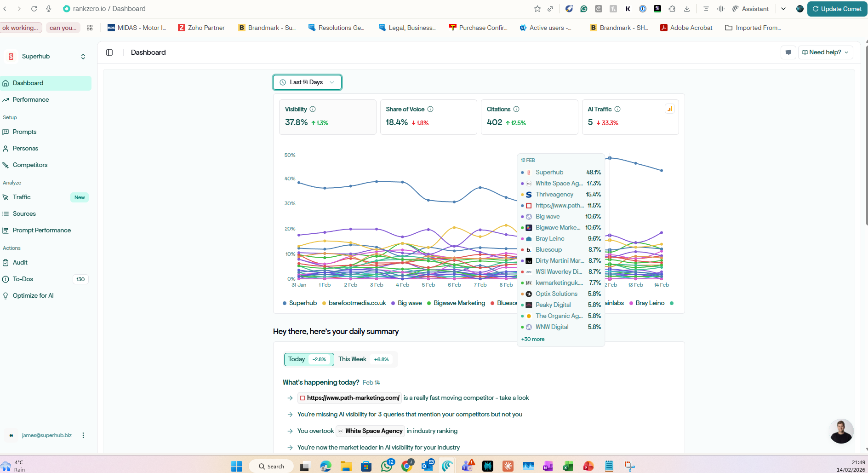Click the three-dot menu beside the account email
Viewport: 868px width, 473px height.
83,435
